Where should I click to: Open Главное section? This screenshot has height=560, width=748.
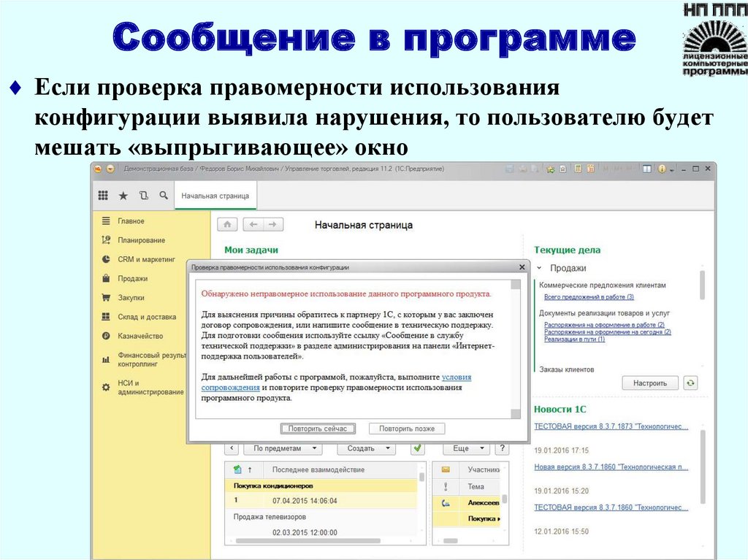point(131,220)
